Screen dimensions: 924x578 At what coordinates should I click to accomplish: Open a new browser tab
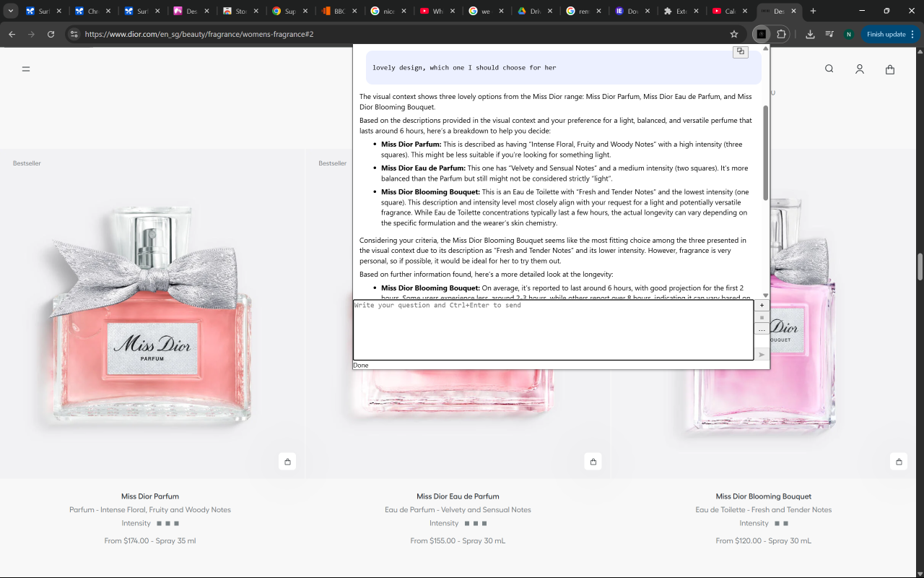point(813,11)
